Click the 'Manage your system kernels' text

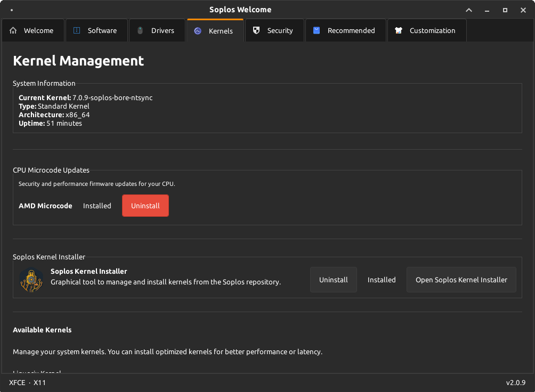(x=167, y=352)
